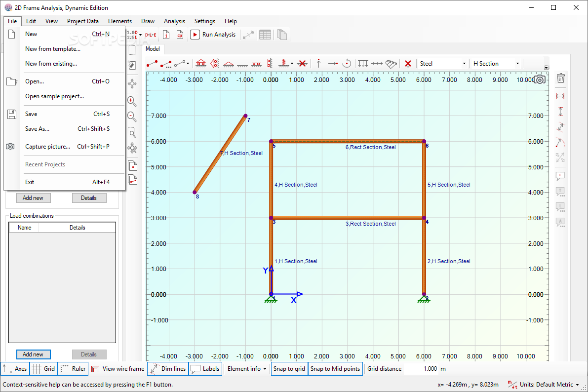Open the Analysis menu
Viewport: 588px width, 392px height.
[x=174, y=21]
